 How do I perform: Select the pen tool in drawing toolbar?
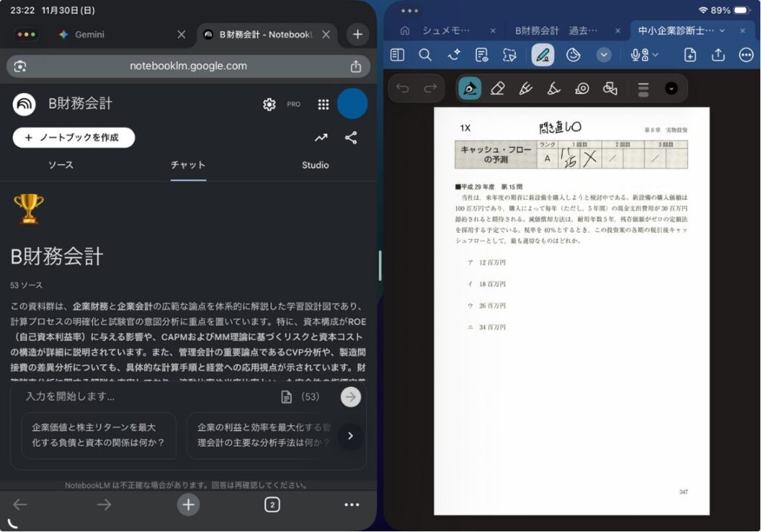coord(470,88)
